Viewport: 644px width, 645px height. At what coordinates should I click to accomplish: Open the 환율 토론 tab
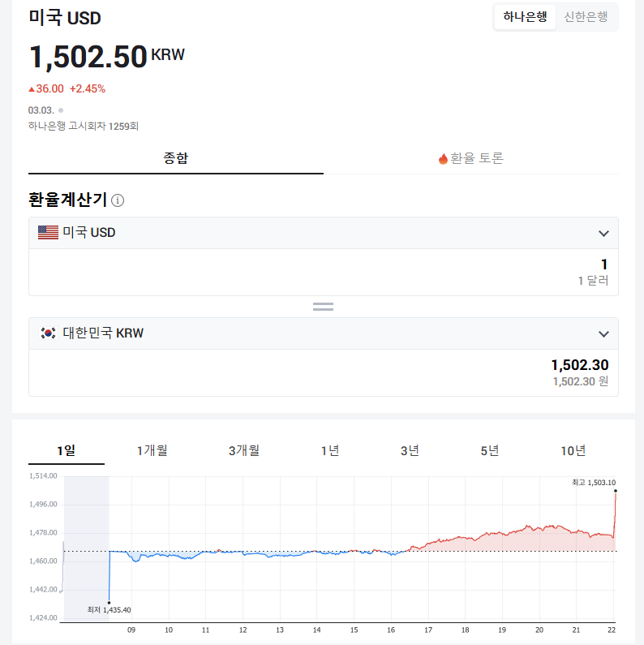pyautogui.click(x=471, y=158)
